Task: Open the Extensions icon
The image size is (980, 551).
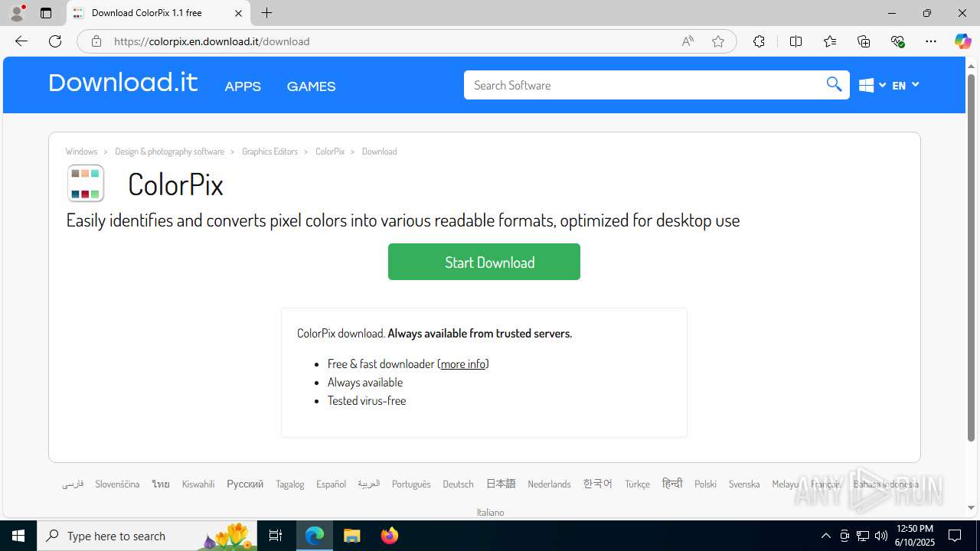Action: tap(759, 41)
